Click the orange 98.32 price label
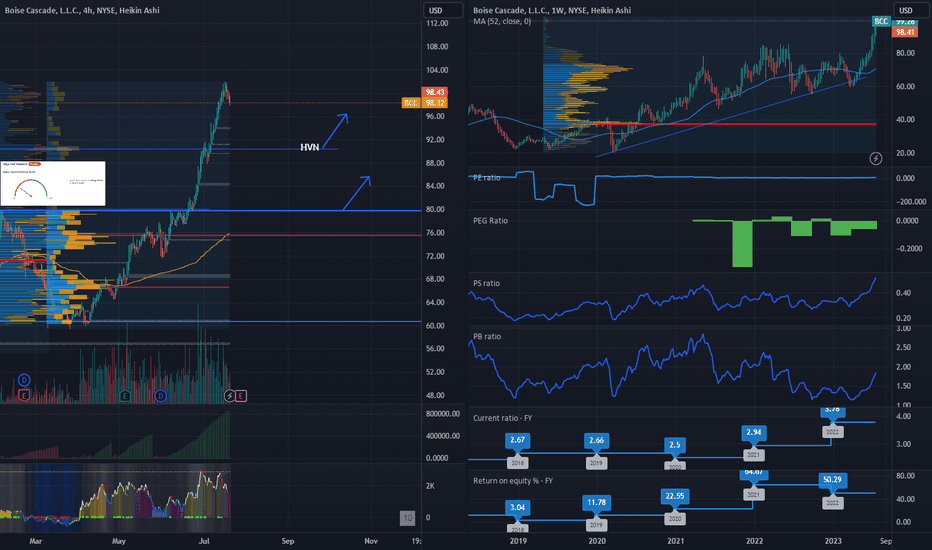932x550 pixels. (434, 103)
